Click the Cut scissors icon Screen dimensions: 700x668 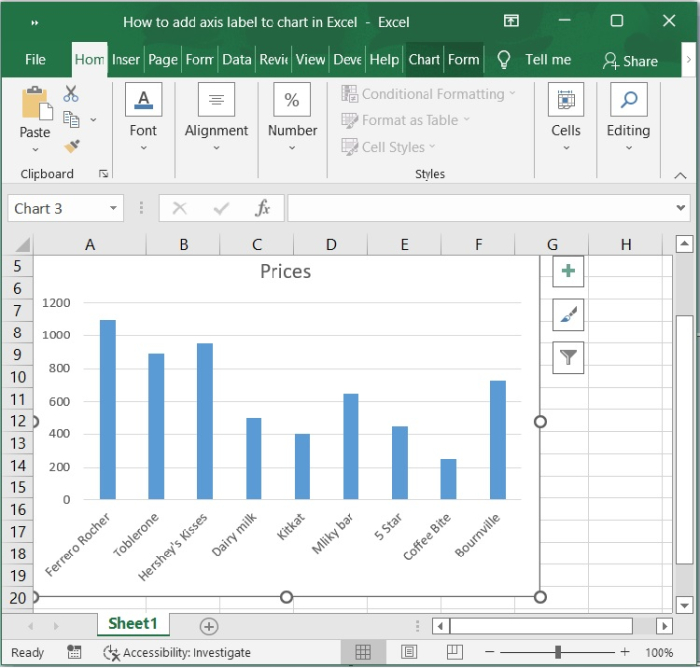71,94
